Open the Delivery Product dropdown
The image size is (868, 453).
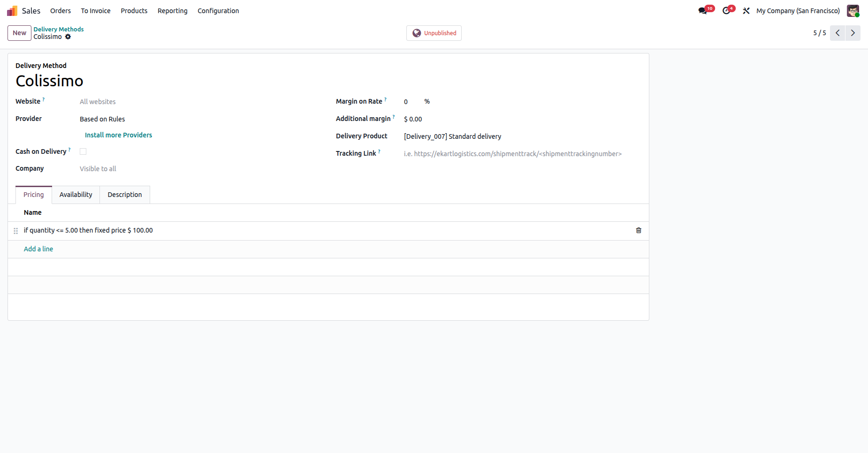coord(522,136)
